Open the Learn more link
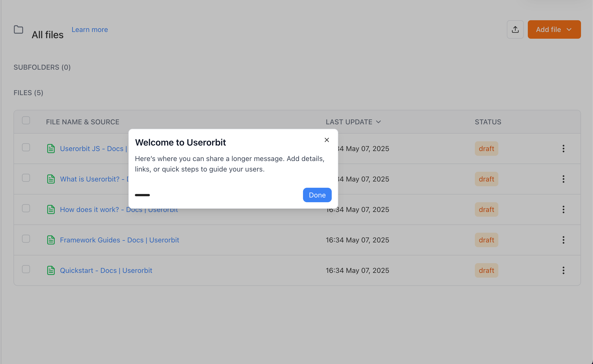This screenshot has width=593, height=364. point(90,29)
